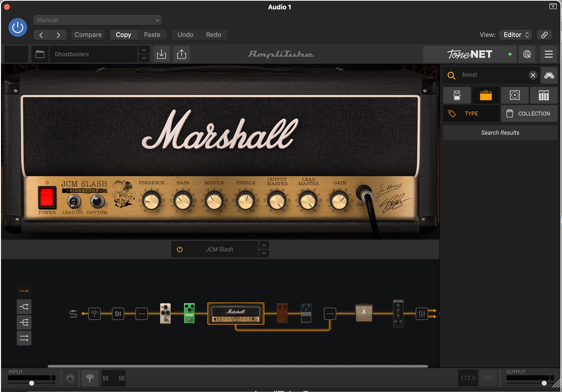562x392 pixels.
Task: Select the two-way split routing icon
Action: pyautogui.click(x=24, y=307)
